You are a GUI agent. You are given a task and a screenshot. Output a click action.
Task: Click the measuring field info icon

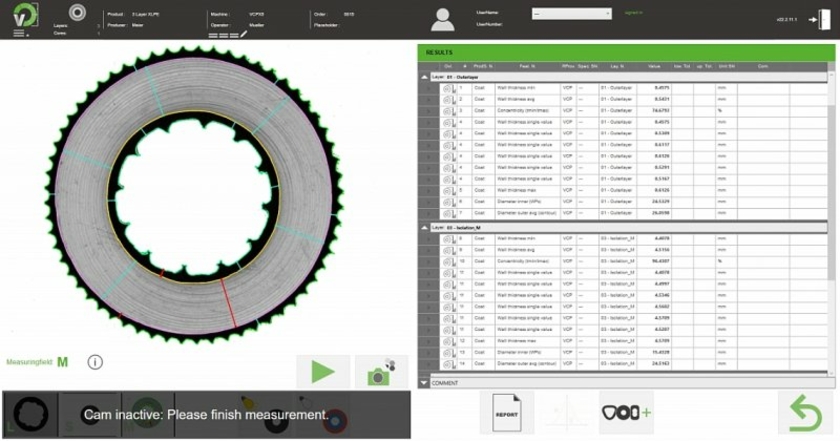[95, 362]
